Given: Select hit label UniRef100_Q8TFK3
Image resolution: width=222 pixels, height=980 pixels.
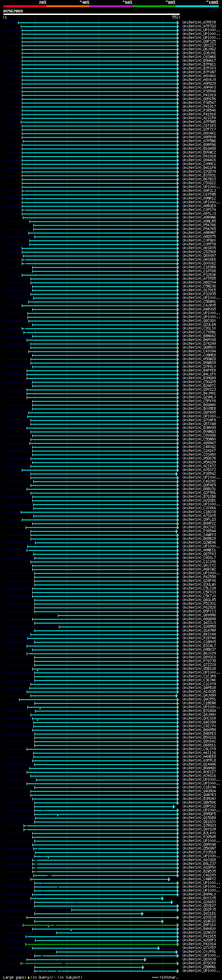Looking at the screenshot, I should tap(199, 553).
